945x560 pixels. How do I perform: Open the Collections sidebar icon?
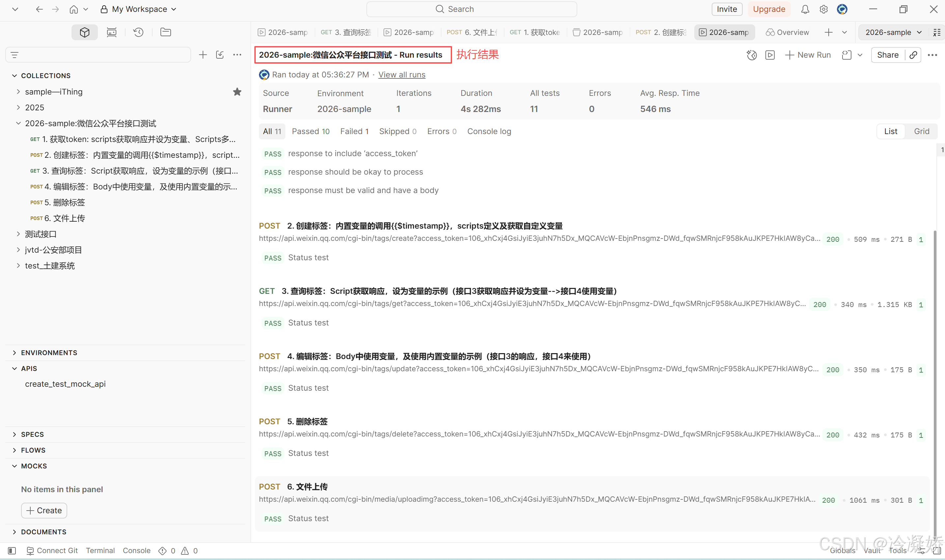[85, 32]
